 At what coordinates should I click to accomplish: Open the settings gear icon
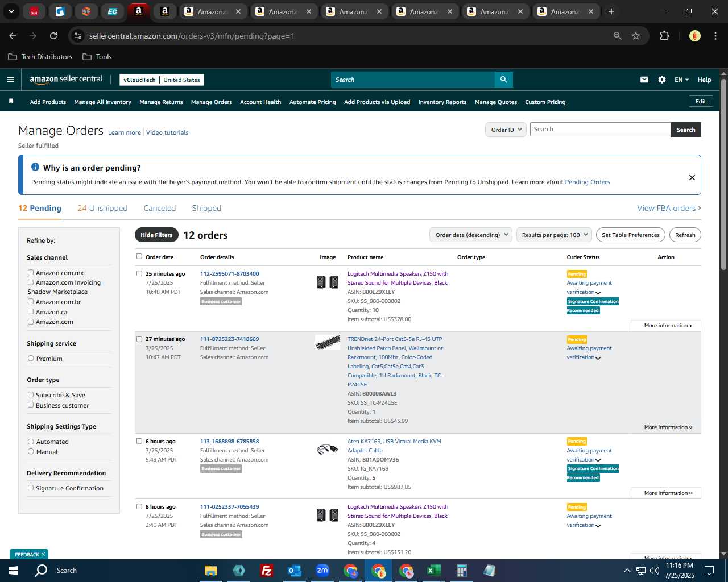[662, 80]
